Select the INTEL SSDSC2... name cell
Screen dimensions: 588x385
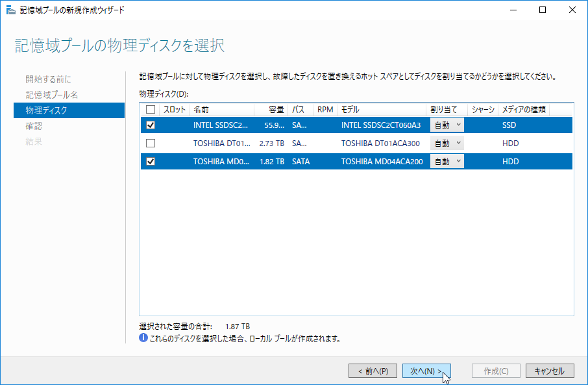[x=221, y=125]
